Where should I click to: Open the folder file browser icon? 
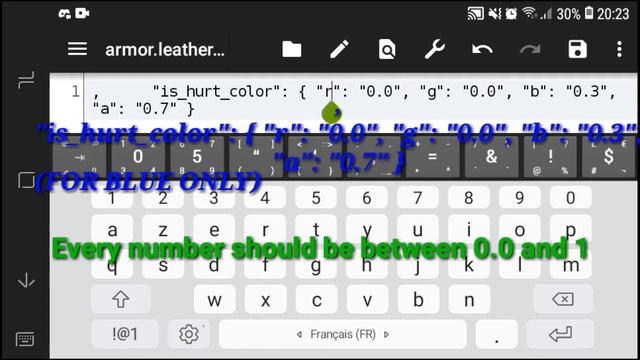[292, 49]
